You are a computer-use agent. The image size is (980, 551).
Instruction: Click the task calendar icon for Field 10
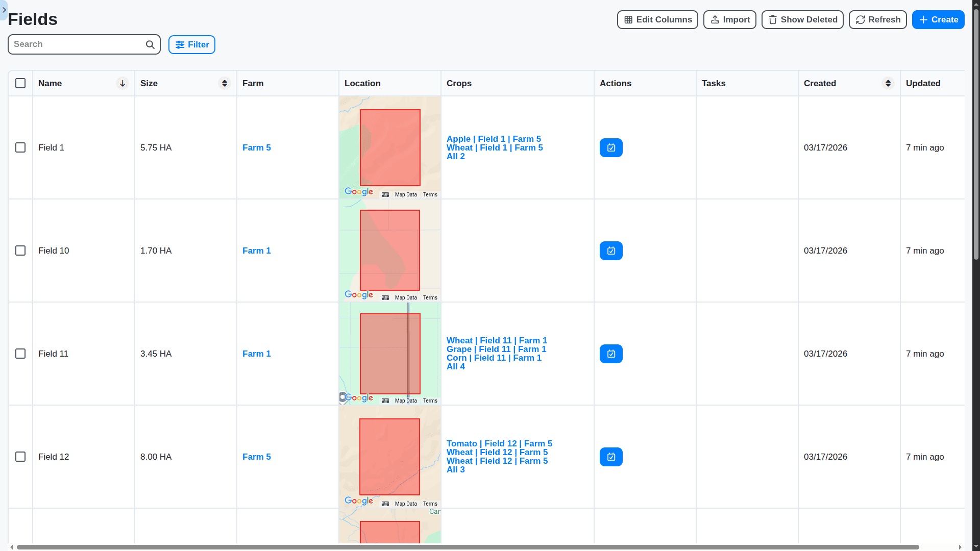(x=611, y=251)
